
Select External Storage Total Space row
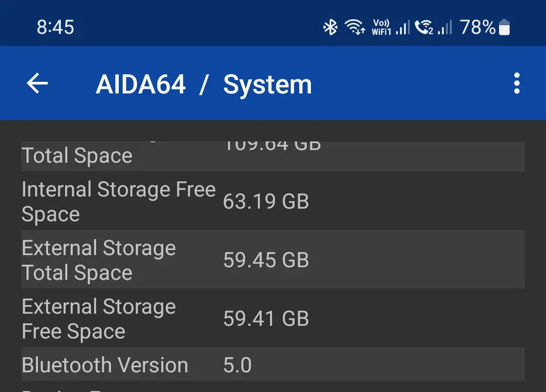[x=273, y=259]
